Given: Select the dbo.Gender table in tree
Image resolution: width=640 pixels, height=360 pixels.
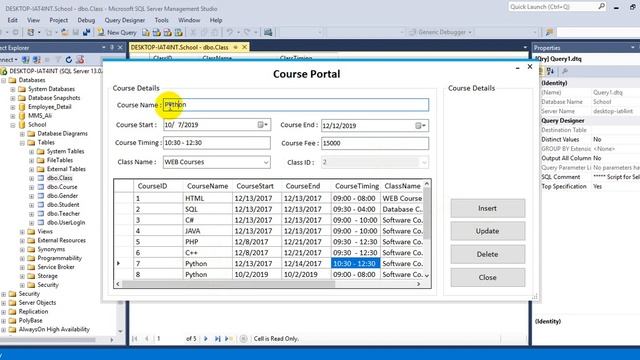Looking at the screenshot, I should 62,196.
